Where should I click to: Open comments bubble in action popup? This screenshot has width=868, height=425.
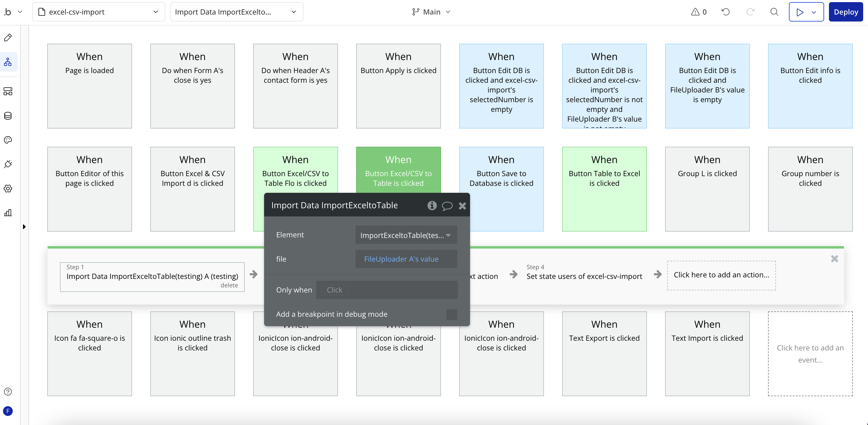pos(447,206)
